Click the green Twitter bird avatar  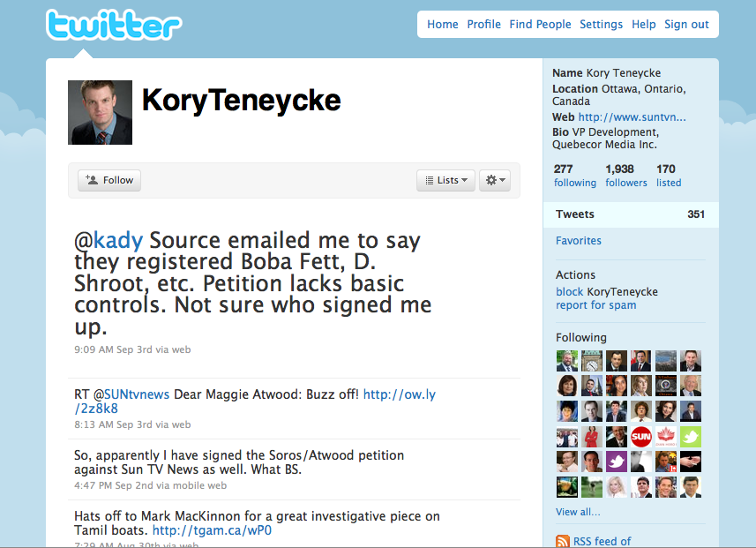[x=691, y=437]
